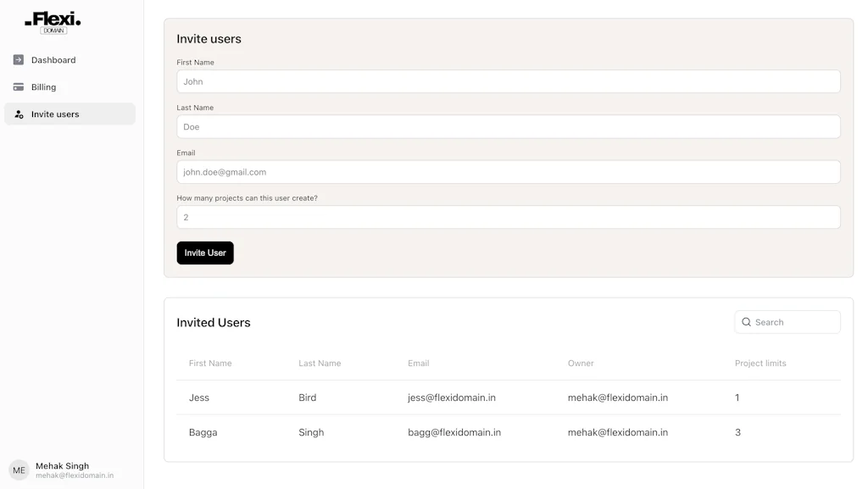Click the Search box in Invited Users

(x=787, y=322)
